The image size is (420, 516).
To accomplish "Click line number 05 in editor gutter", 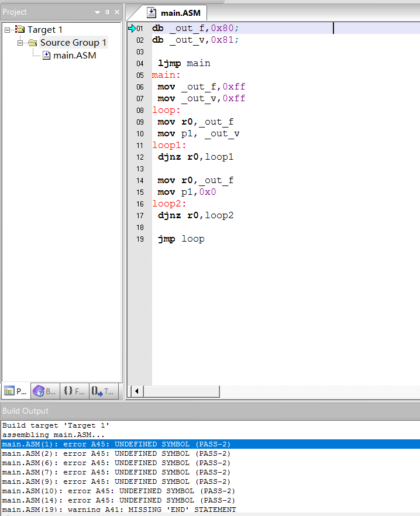I will 140,75.
